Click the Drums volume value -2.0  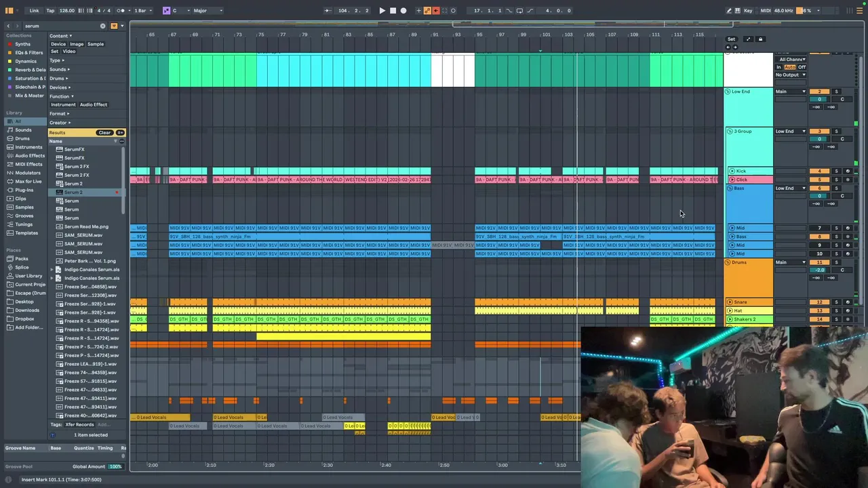(819, 270)
